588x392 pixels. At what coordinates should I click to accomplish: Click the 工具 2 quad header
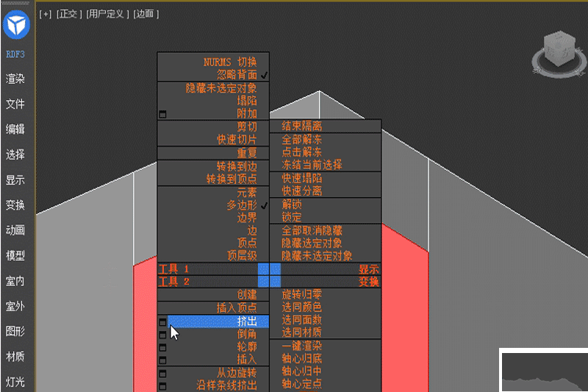pos(213,282)
